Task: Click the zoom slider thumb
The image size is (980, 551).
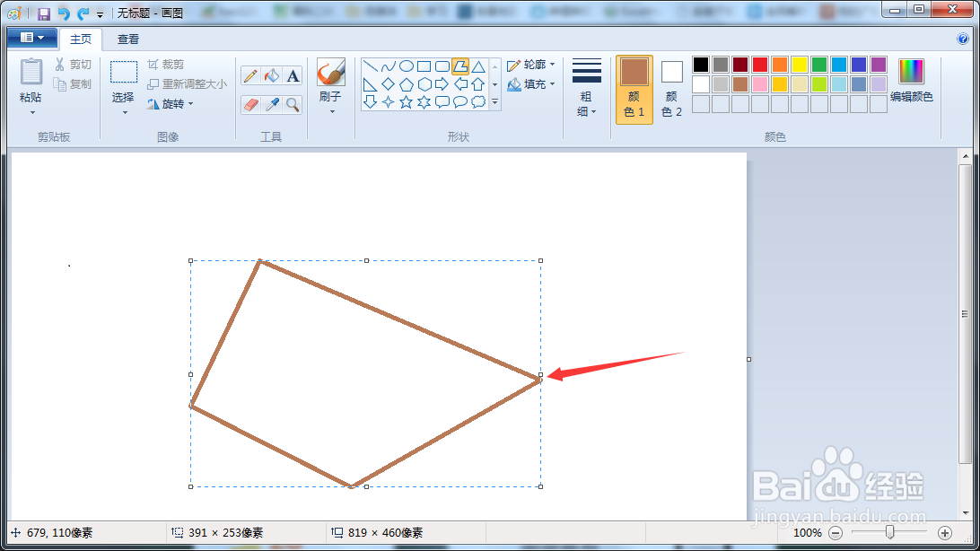Action: click(x=889, y=532)
